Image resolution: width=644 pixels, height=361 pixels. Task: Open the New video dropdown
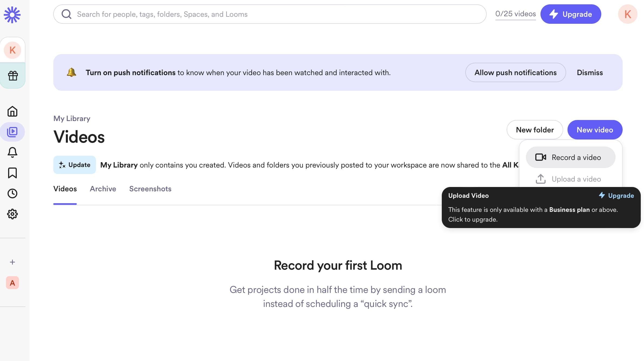click(x=595, y=130)
